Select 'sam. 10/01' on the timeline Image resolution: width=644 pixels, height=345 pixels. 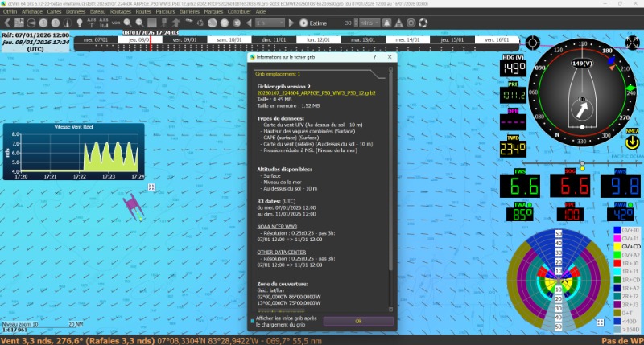[229, 39]
